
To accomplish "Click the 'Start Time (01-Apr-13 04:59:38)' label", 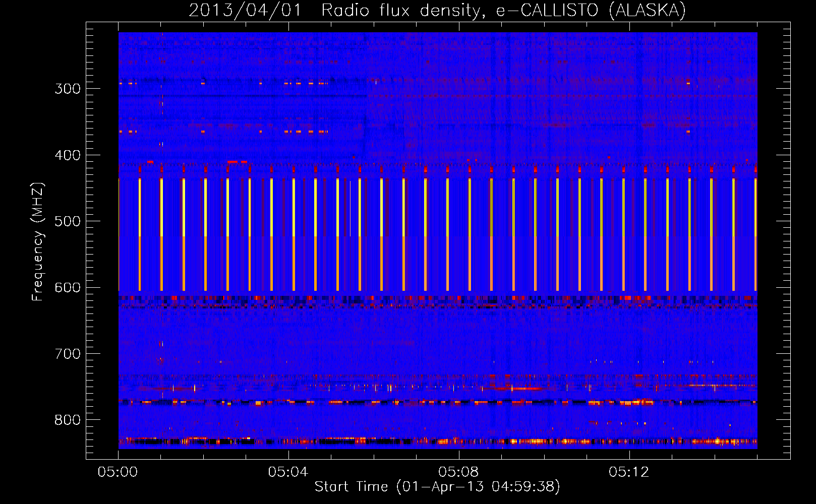I will coord(437,487).
